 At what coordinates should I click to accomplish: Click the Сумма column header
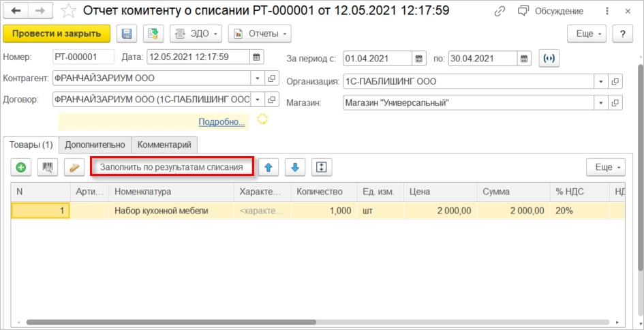click(x=513, y=192)
